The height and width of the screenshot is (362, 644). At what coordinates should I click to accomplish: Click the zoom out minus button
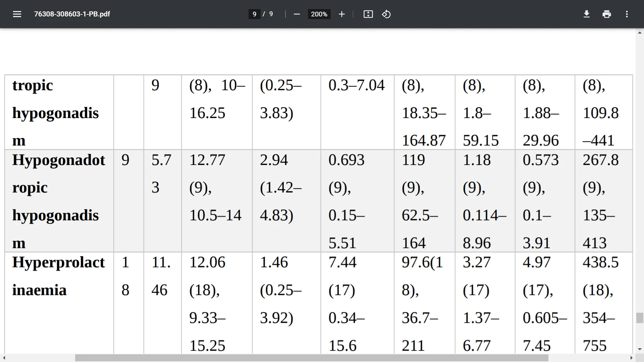coord(297,14)
